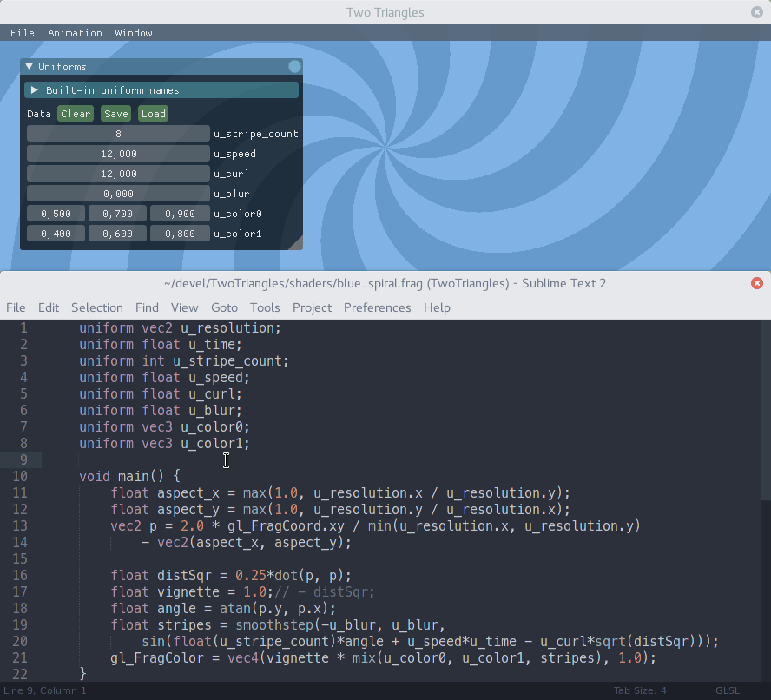
Task: Click the gl_FragColor assignment line 21
Action: tap(383, 657)
